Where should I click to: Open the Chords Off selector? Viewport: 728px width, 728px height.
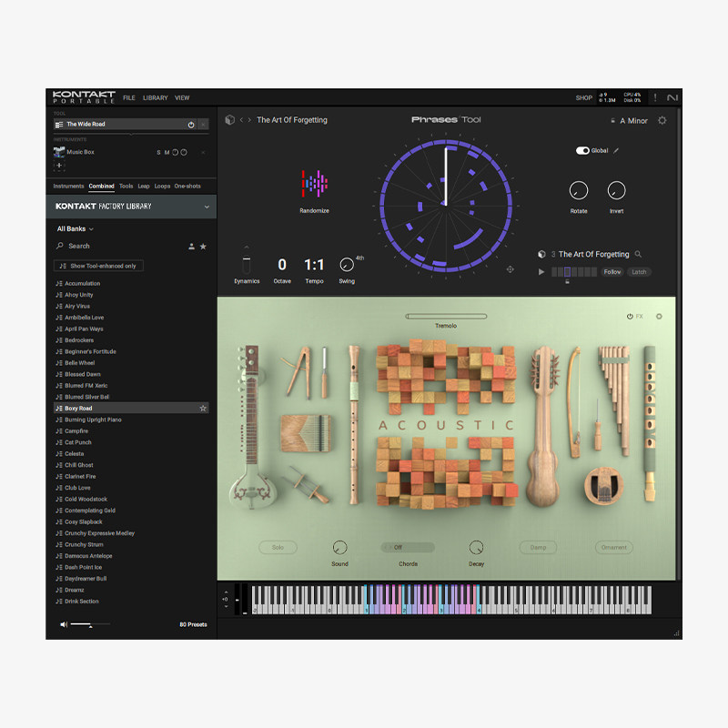click(408, 548)
